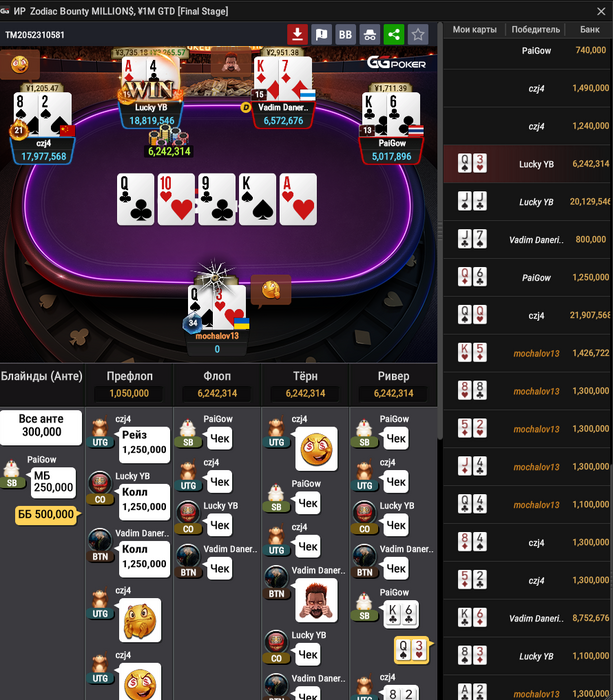Toggle the favorite star icon

pos(418,34)
